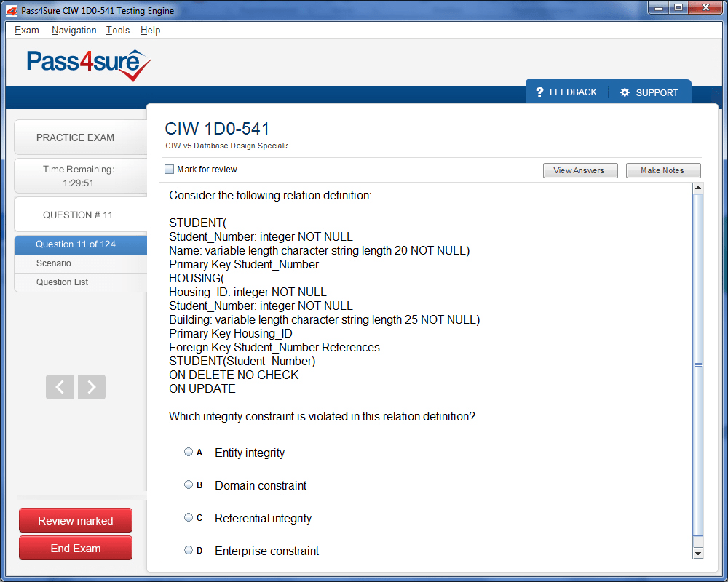Image resolution: width=728 pixels, height=582 pixels.
Task: Click the CIW 1D0-541 heading
Action: [x=217, y=129]
